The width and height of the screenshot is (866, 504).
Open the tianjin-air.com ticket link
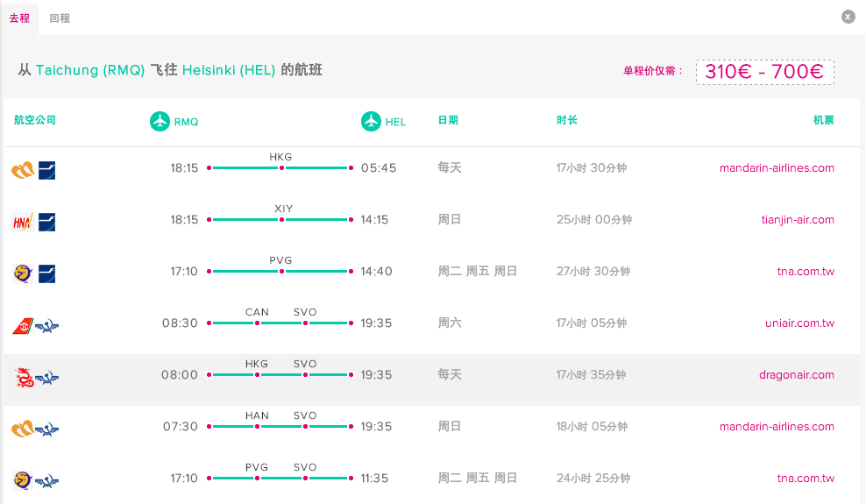[798, 220]
